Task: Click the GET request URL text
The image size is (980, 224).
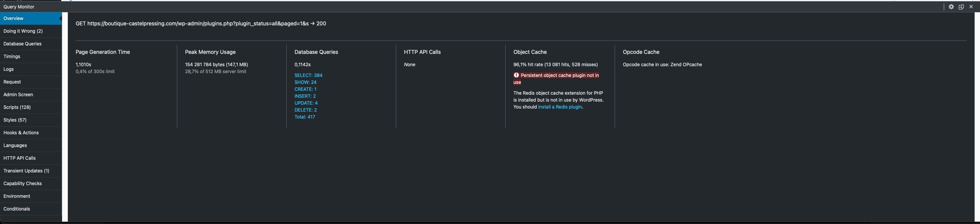Action: coord(201,23)
